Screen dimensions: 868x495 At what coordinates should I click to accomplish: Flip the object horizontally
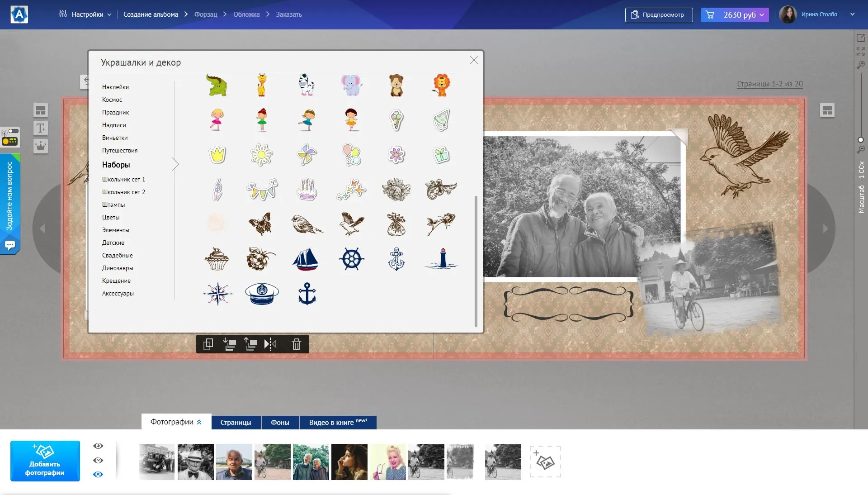pyautogui.click(x=270, y=344)
